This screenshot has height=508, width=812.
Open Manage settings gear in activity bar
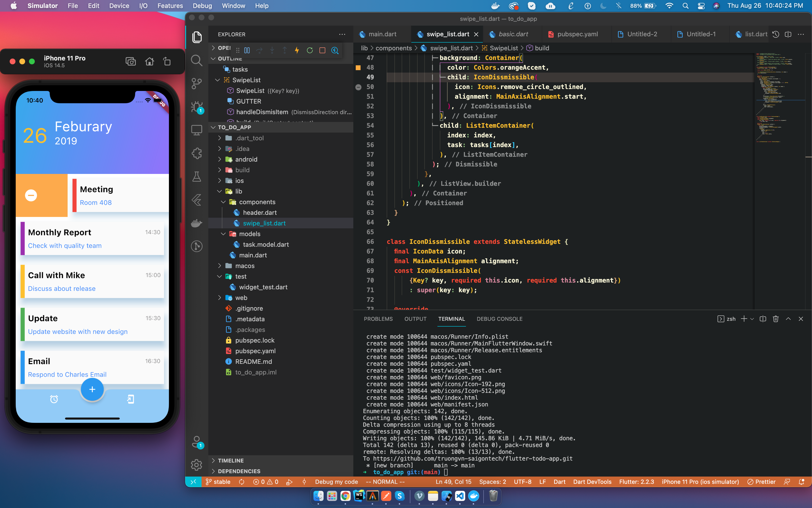[197, 465]
